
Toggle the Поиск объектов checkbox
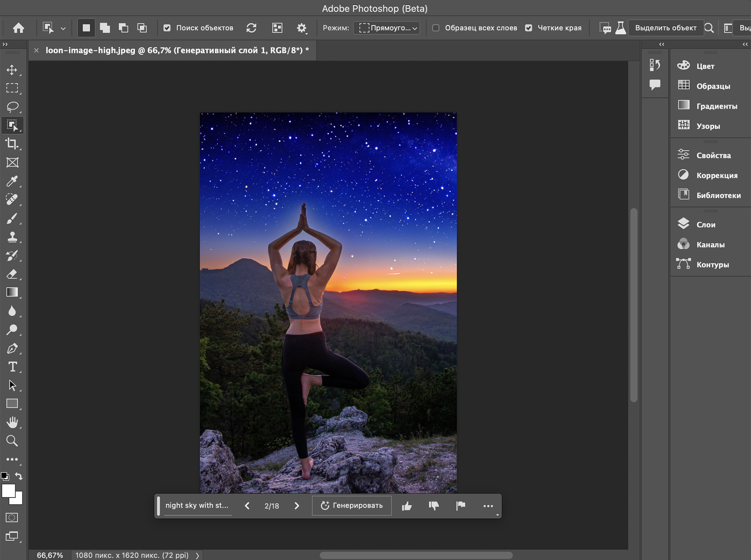click(x=167, y=28)
